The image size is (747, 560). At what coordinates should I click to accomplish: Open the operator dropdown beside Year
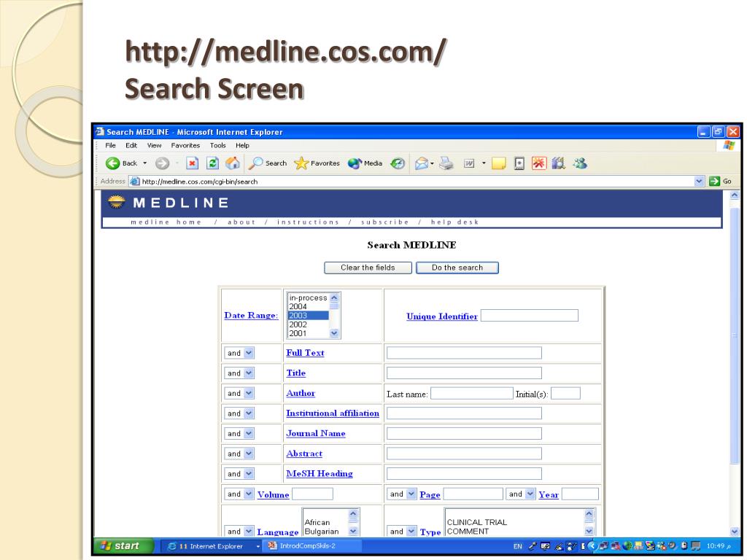(521, 494)
